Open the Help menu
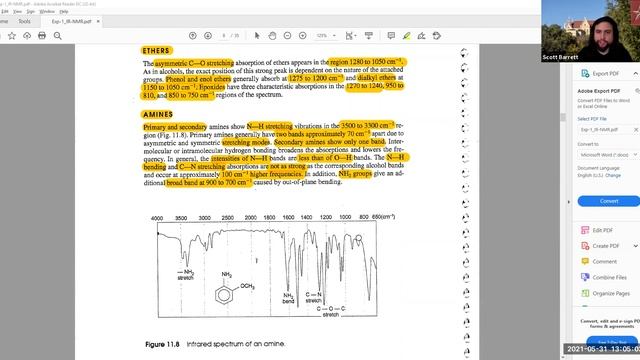This screenshot has width=640, height=360. pos(64,12)
